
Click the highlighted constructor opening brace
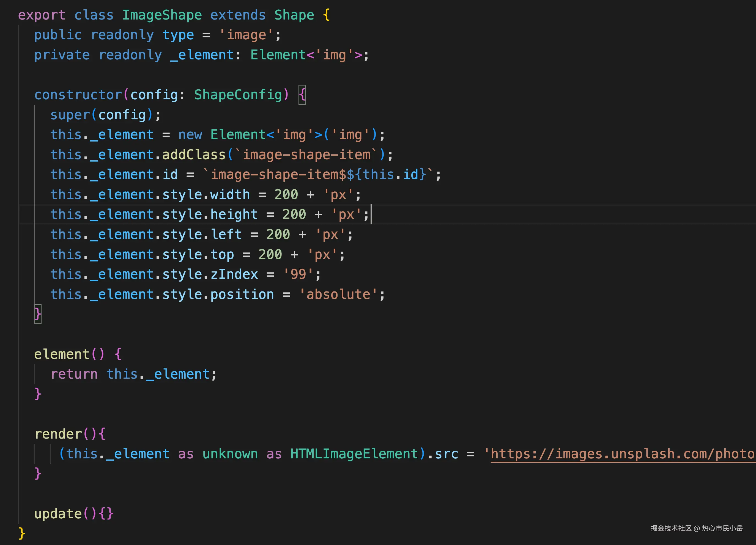[x=302, y=95]
